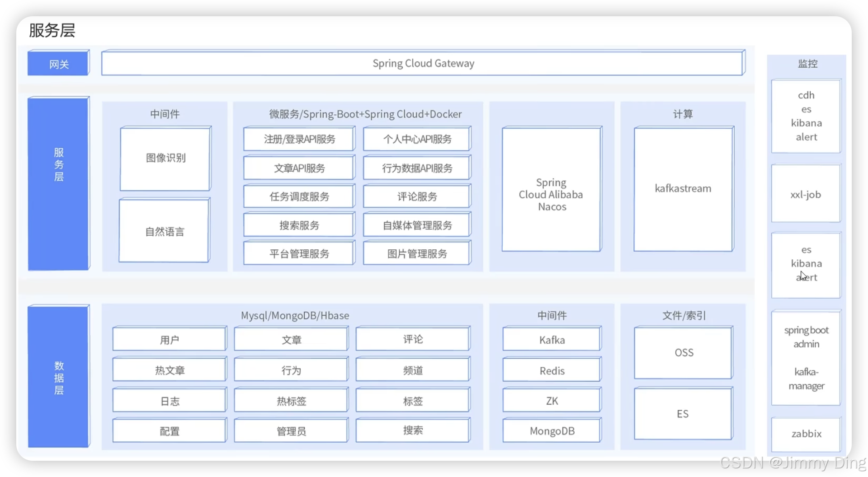Select the 自媒体管理服务 box
This screenshot has width=868, height=477.
coord(417,225)
